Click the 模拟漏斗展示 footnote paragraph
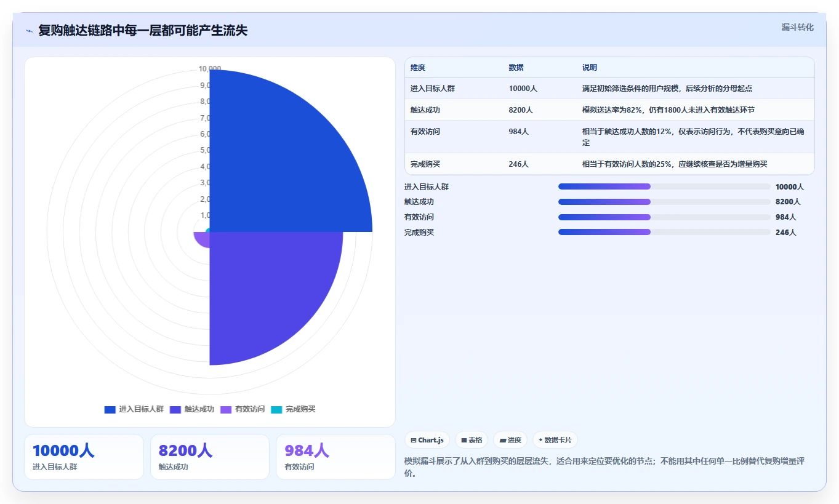This screenshot has width=839, height=504. point(605,468)
